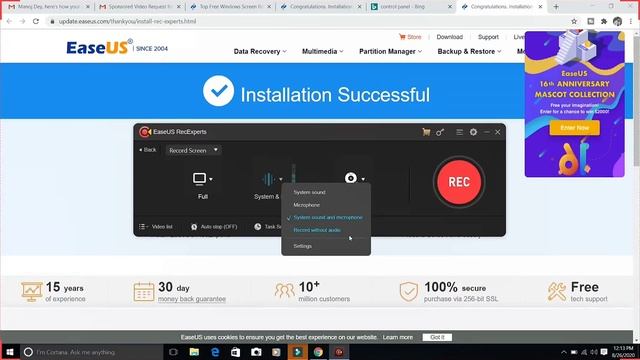Open RecExperts red icon on taskbar
This screenshot has height=360, width=640.
click(x=339, y=352)
